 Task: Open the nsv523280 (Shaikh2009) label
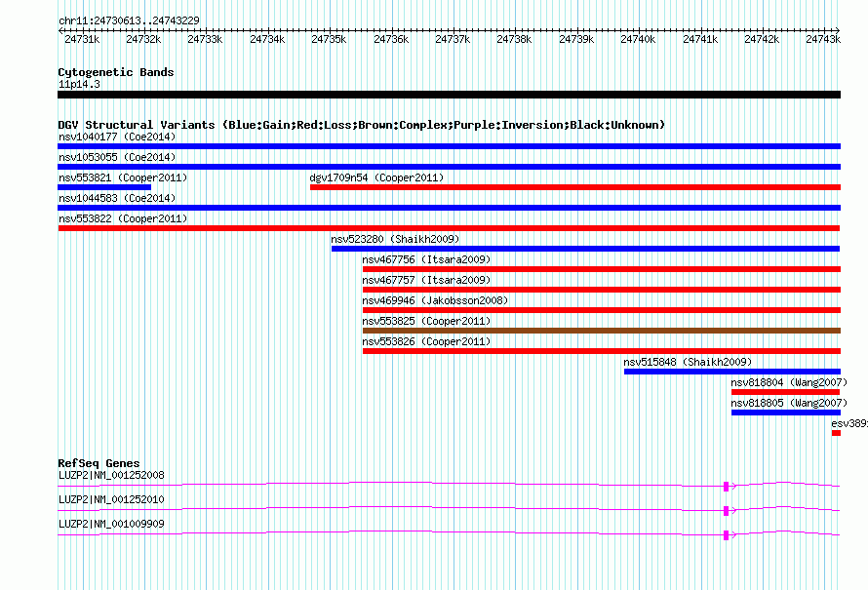[395, 239]
